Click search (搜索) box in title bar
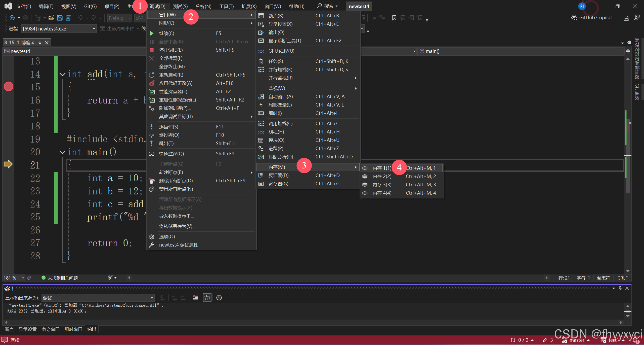 327,6
